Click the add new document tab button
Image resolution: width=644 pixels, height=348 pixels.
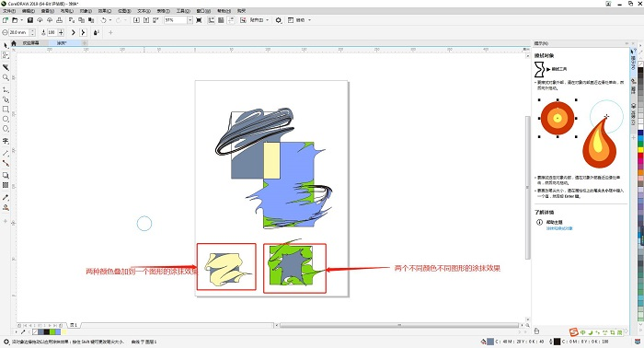[85, 42]
